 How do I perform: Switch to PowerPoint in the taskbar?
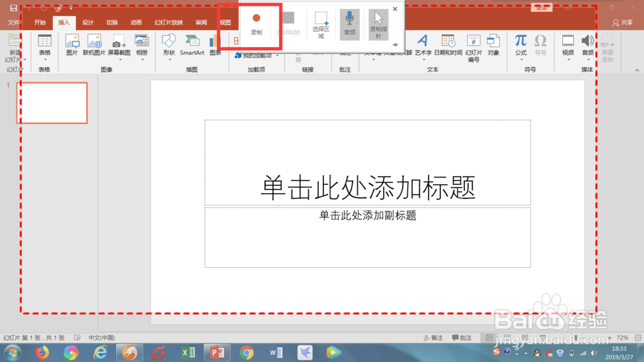tap(217, 352)
